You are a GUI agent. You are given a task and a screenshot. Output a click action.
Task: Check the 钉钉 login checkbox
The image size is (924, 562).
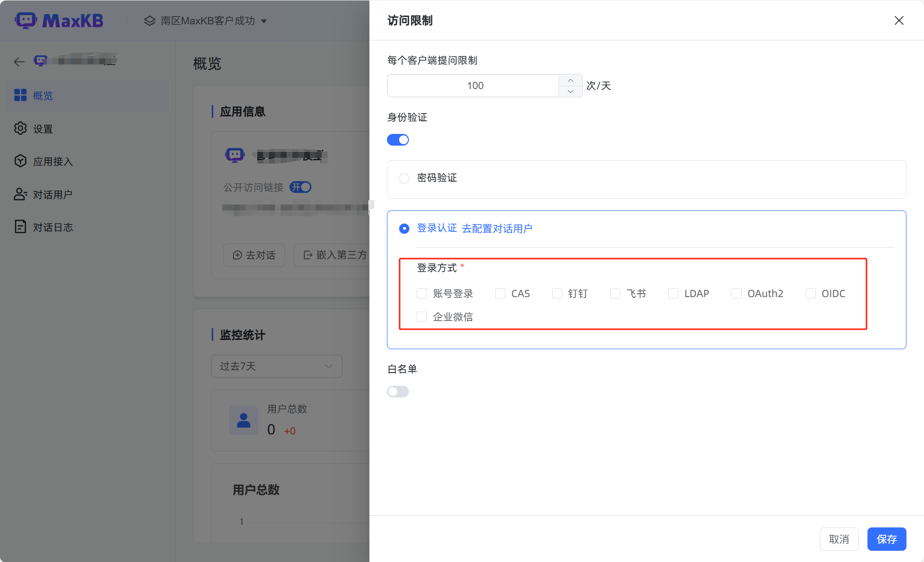(557, 293)
